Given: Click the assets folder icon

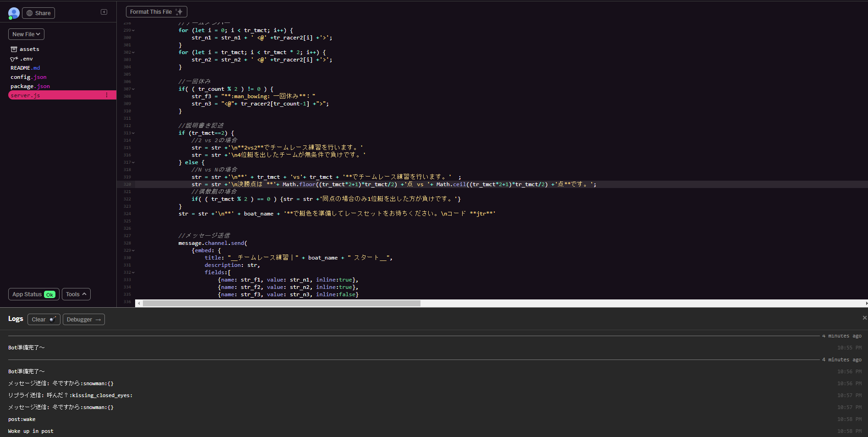Looking at the screenshot, I should point(14,49).
